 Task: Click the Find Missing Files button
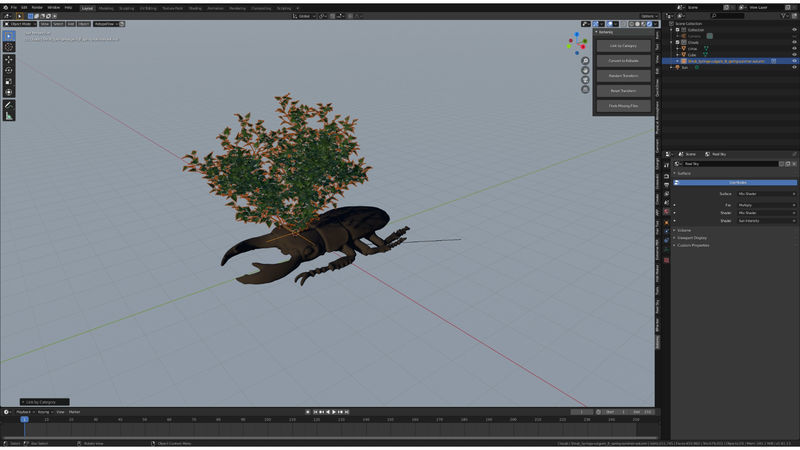click(623, 106)
